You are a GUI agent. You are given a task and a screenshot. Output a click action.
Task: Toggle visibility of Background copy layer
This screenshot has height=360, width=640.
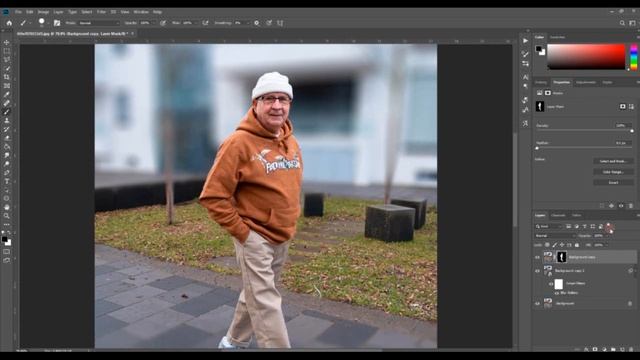click(x=537, y=258)
